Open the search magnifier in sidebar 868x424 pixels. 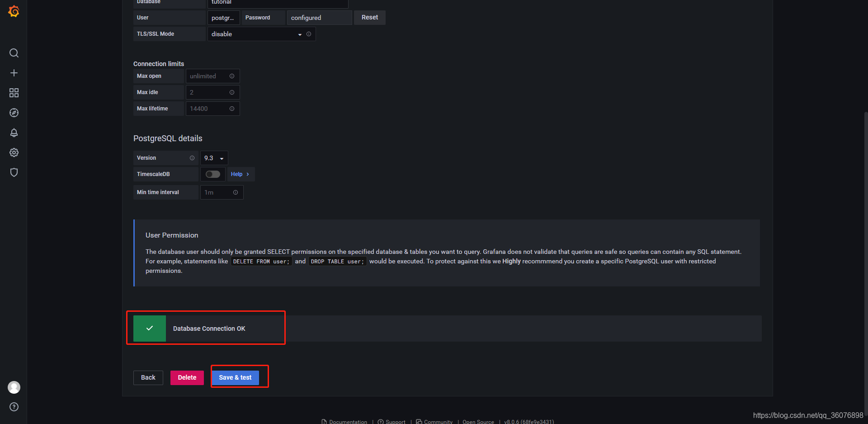(x=14, y=53)
